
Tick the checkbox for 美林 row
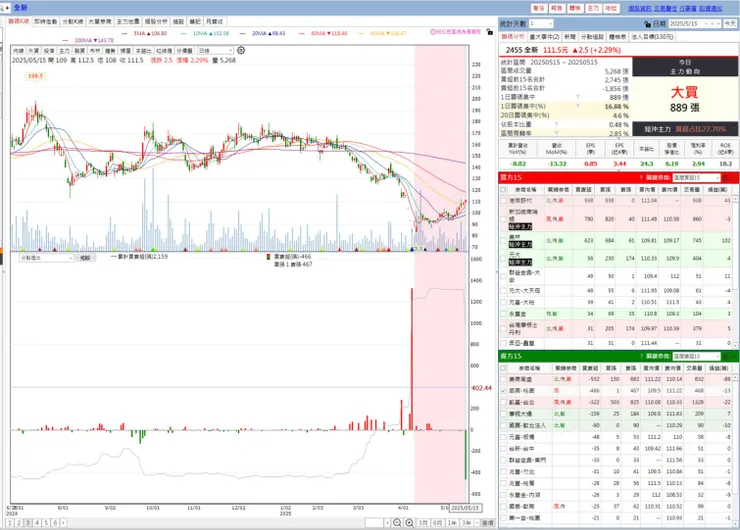[503, 241]
